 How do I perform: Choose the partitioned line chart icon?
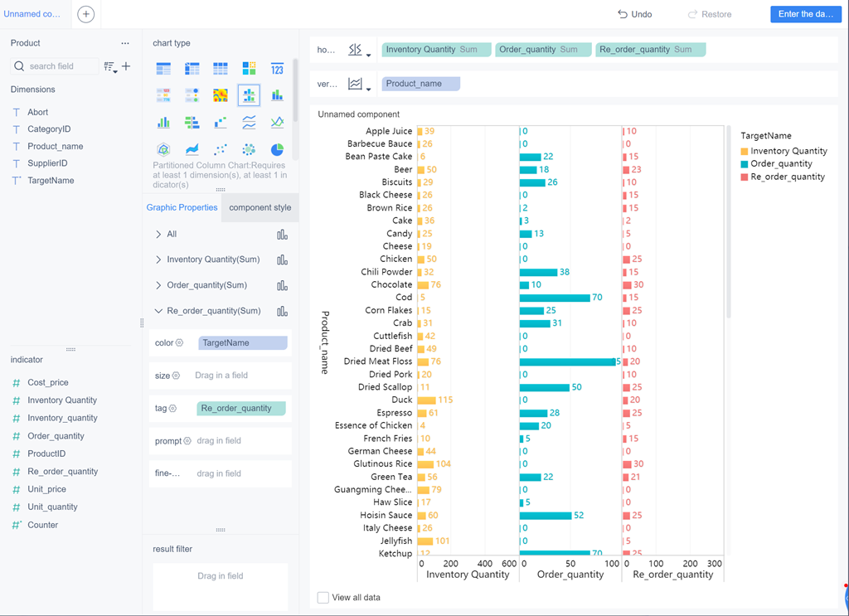(249, 123)
